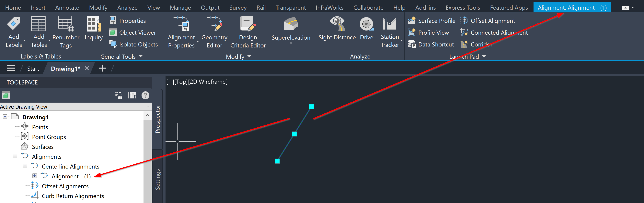Click the Add Labels icon

tap(14, 24)
